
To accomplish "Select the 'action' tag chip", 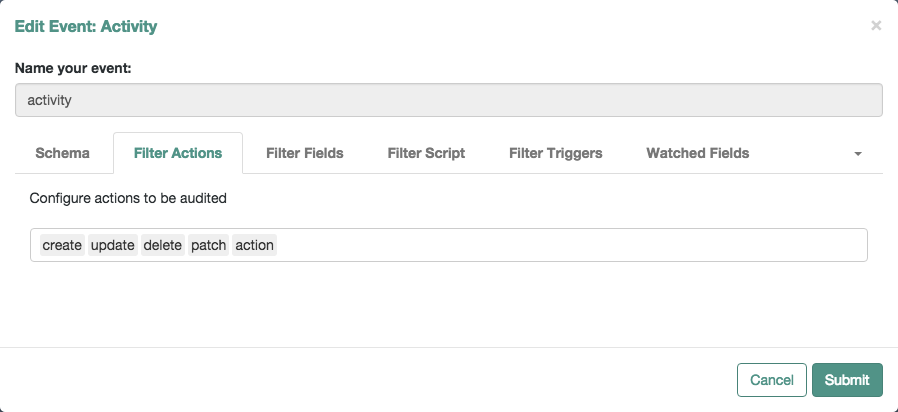I will pos(254,245).
